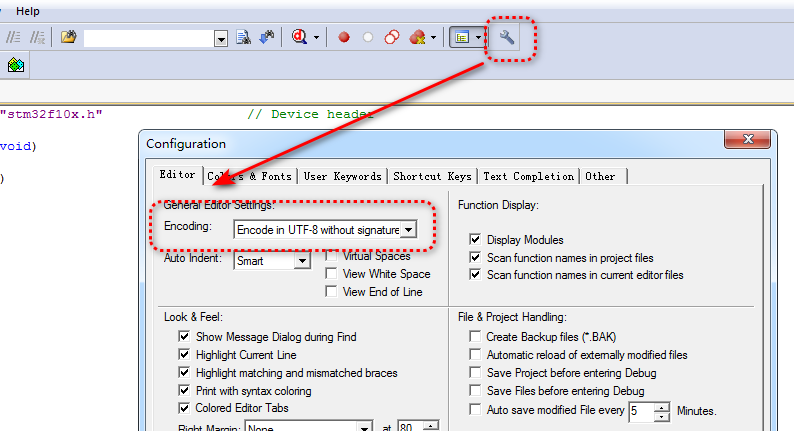Click the "stm32f10x.h" text in the editor
The image size is (794, 431).
[x=51, y=114]
